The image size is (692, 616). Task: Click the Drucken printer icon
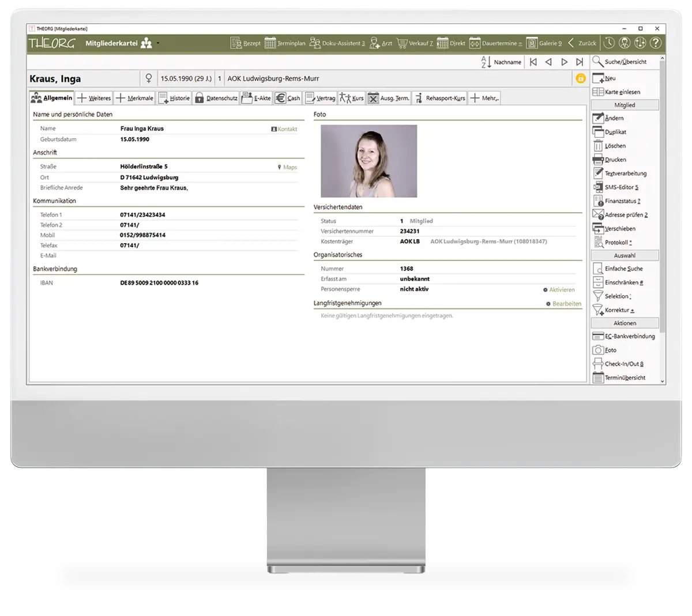pos(598,160)
